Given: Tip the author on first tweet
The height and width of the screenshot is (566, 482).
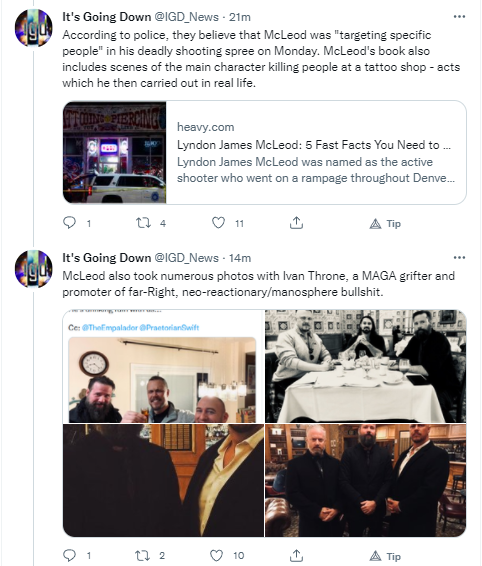Looking at the screenshot, I should point(385,224).
